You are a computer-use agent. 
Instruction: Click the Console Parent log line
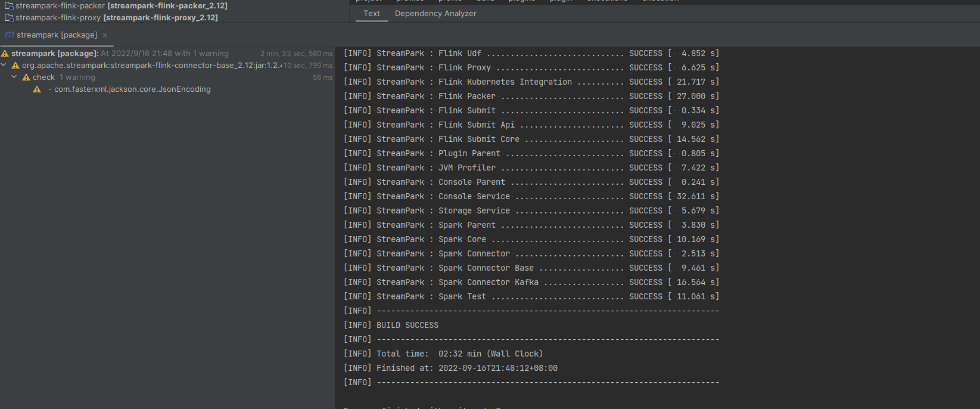click(531, 182)
